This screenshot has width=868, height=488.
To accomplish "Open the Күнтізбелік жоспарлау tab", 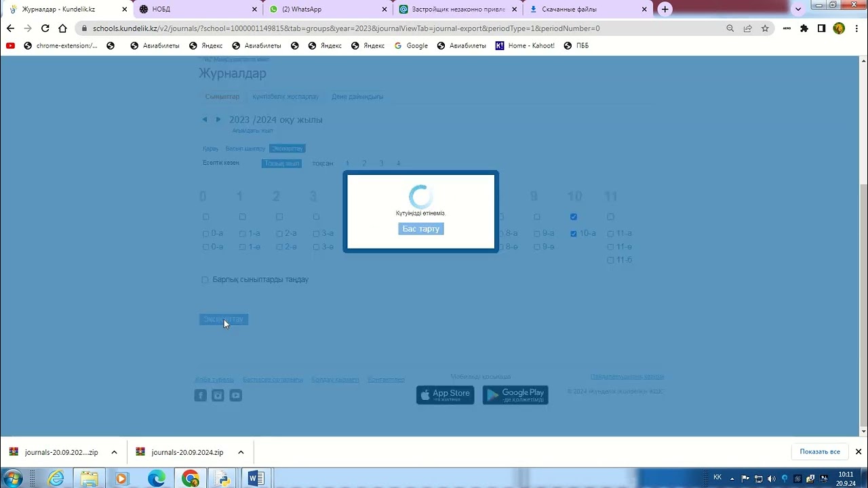I will click(285, 96).
